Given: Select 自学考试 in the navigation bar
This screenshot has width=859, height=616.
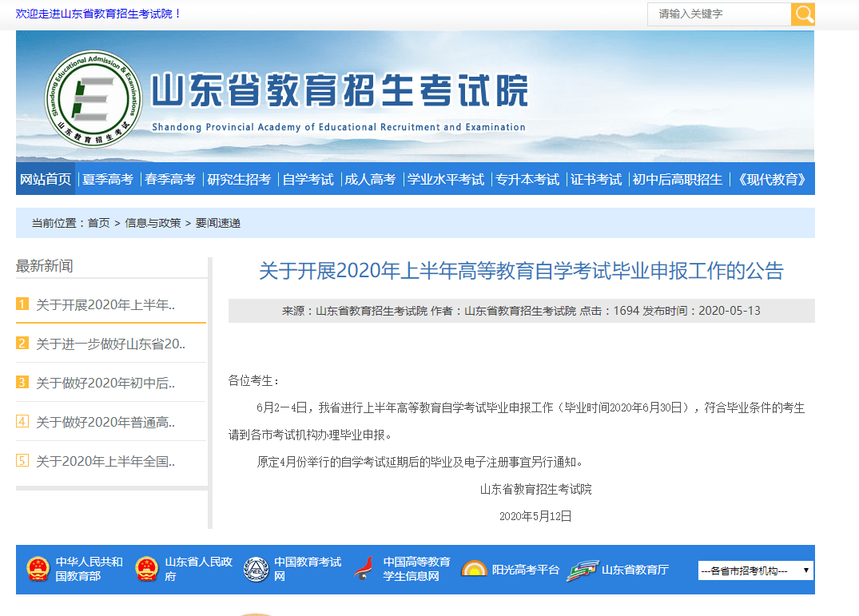Looking at the screenshot, I should (x=308, y=179).
